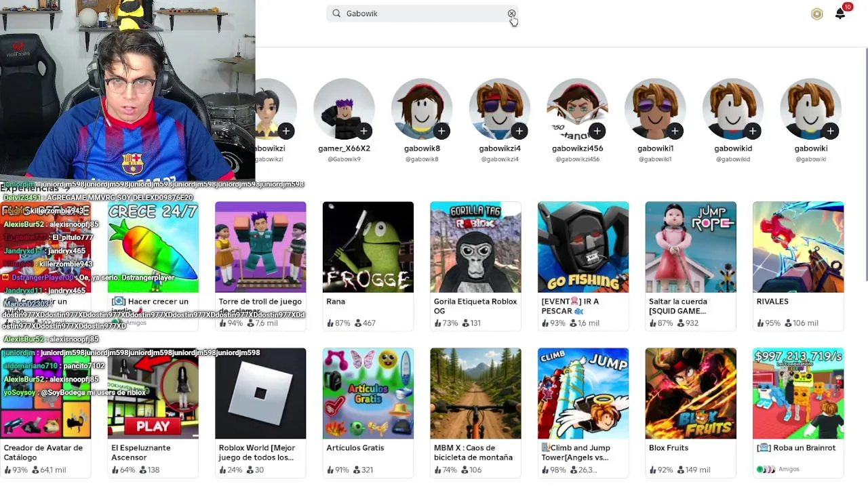868x488 pixels.
Task: Open Artículos Gratis game thumbnail
Action: tap(368, 393)
